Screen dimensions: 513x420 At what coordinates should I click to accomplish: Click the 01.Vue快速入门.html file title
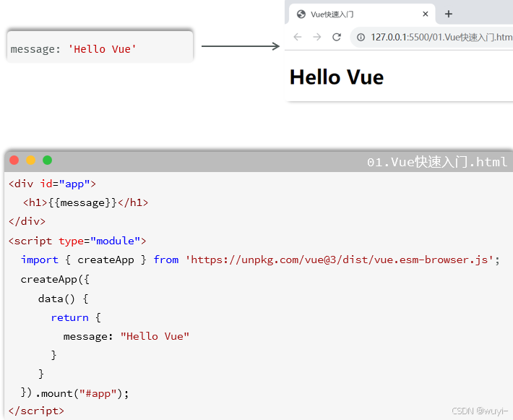pyautogui.click(x=437, y=162)
